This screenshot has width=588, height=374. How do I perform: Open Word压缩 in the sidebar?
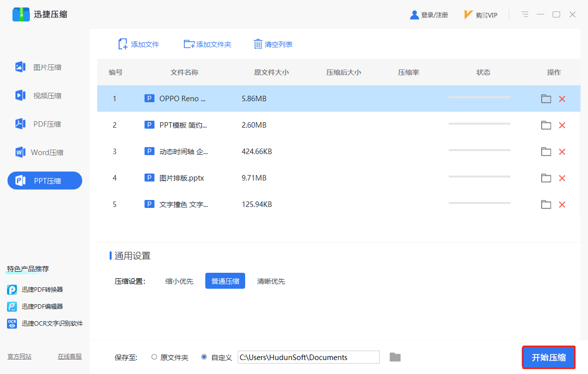click(39, 152)
